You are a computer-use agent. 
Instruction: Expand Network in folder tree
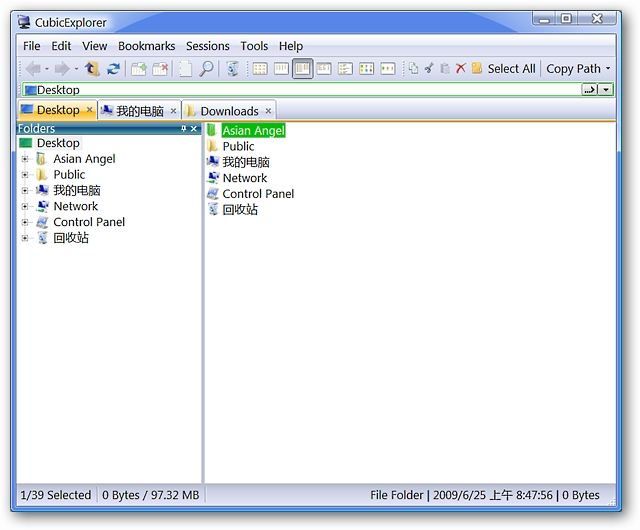click(x=25, y=207)
